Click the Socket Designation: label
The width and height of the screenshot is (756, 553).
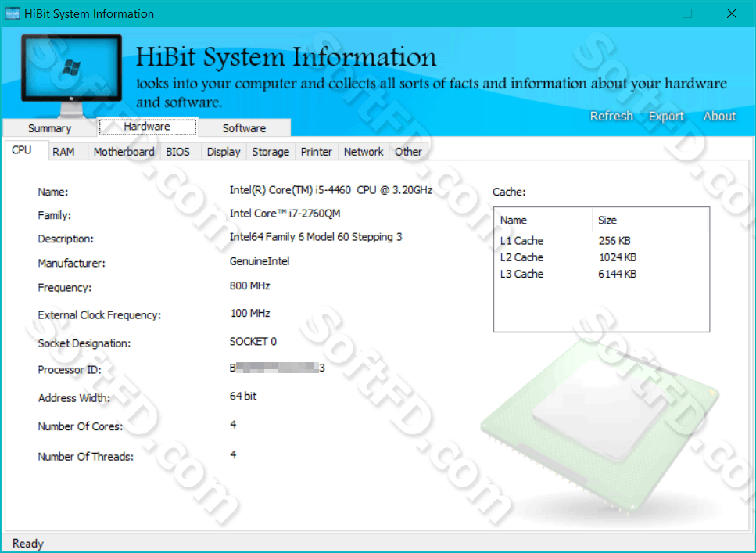[84, 343]
